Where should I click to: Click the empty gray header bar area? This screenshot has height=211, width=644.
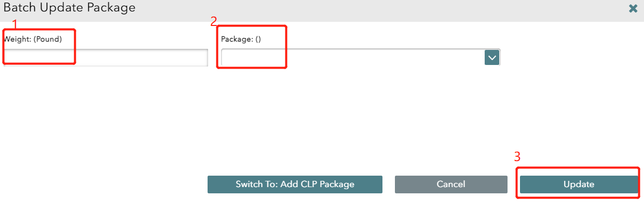(363, 10)
